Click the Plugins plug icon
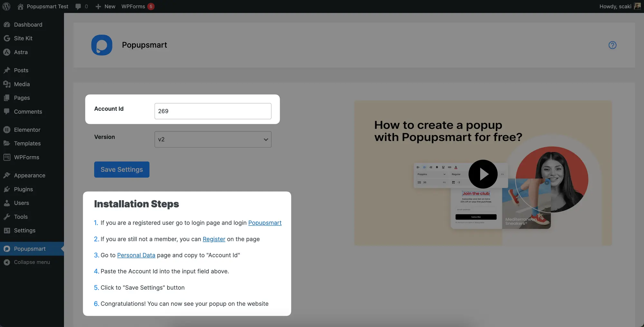Image resolution: width=644 pixels, height=327 pixels. 7,189
